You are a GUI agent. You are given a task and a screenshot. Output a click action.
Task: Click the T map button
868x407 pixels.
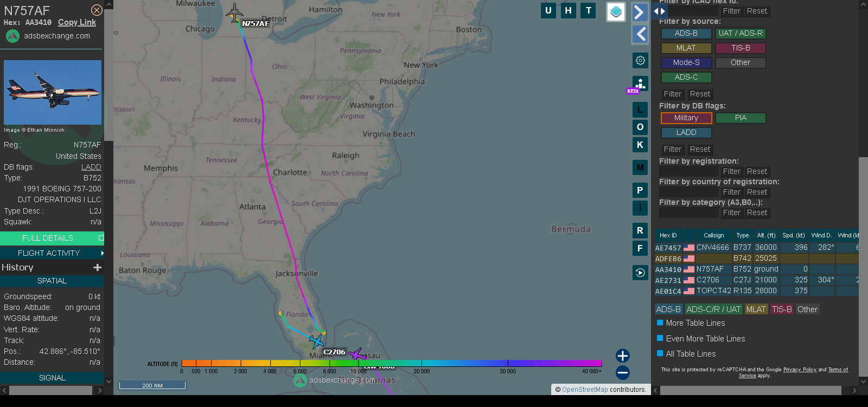pos(589,10)
